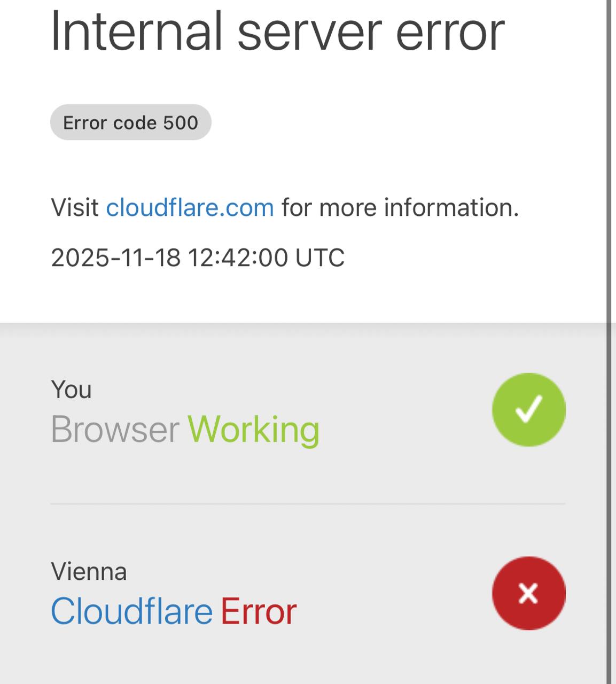Click the green checkmark status icon
Viewport: 616px width, 684px height.
click(528, 410)
